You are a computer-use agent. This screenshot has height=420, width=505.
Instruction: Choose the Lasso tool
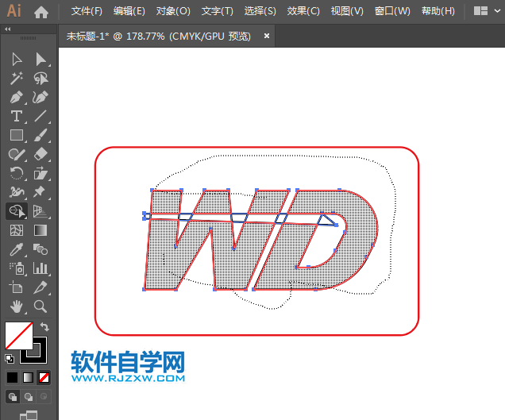point(40,79)
